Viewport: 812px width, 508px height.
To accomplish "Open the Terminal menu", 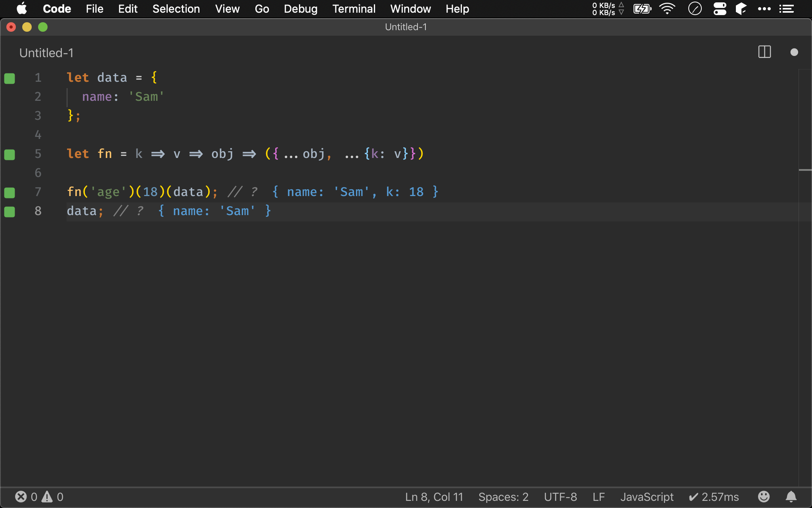I will [354, 9].
